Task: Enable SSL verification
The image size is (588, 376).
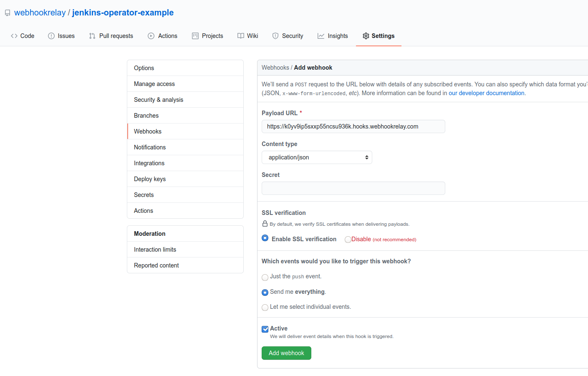Action: pos(265,238)
